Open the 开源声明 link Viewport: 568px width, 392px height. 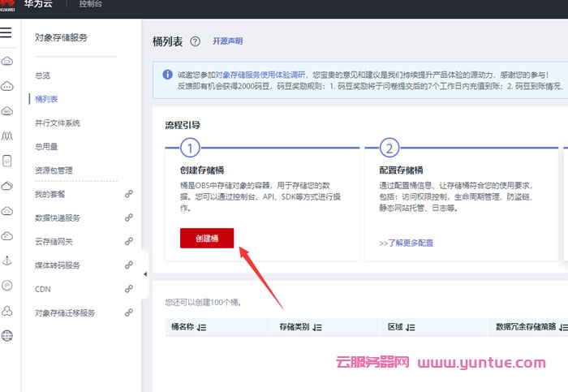(227, 41)
